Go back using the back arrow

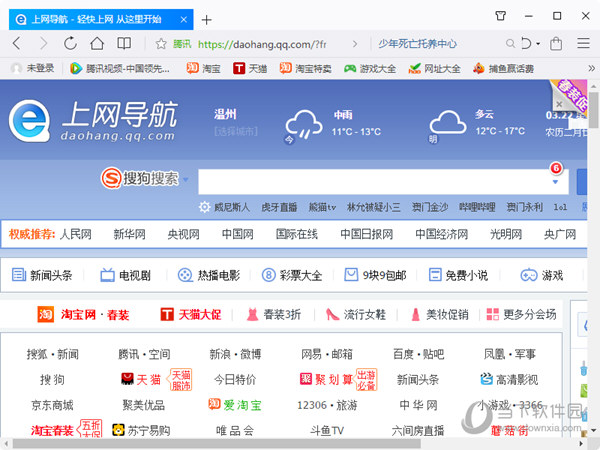click(16, 44)
